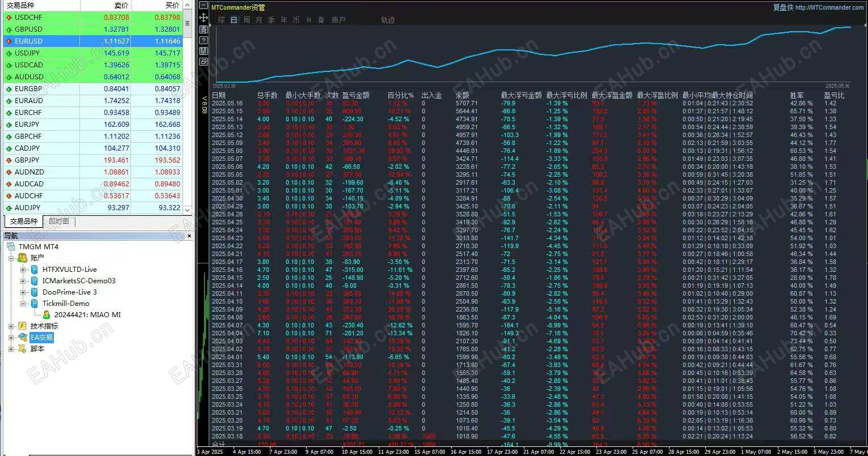Viewport: 868px width, 456px height.
Task: Click the green diamond icon beside GBPUSD
Action: [x=9, y=29]
